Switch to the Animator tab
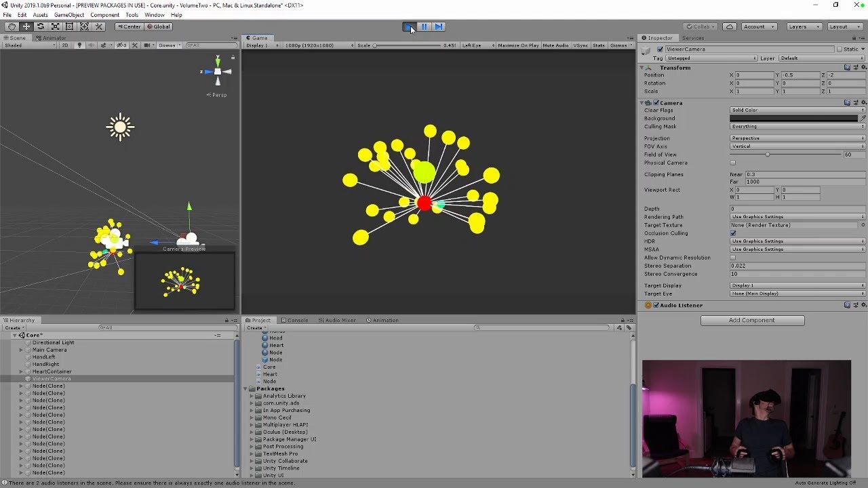 [52, 38]
